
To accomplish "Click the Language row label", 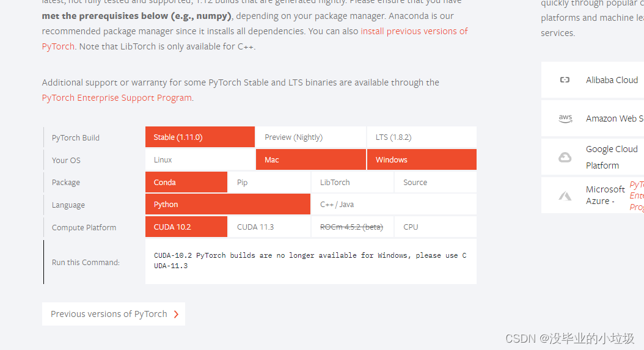I will (x=68, y=205).
